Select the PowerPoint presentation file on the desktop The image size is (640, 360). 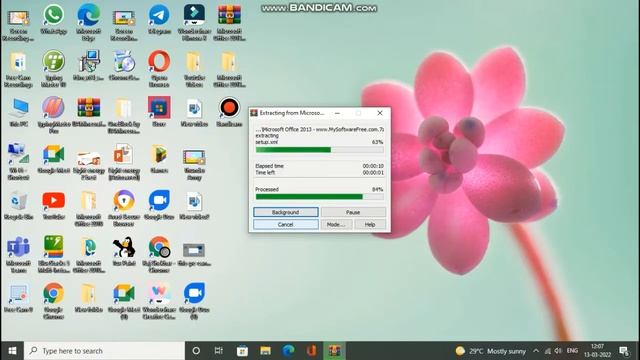pos(124,162)
